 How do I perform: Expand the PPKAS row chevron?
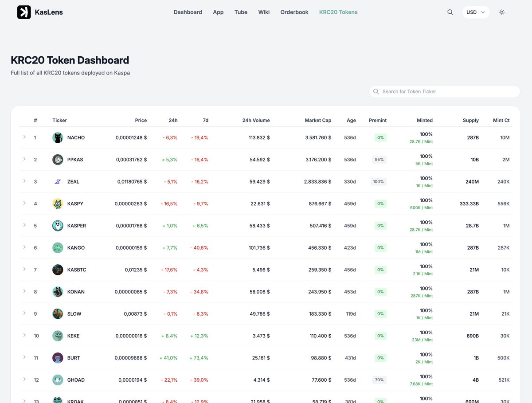[x=24, y=159]
